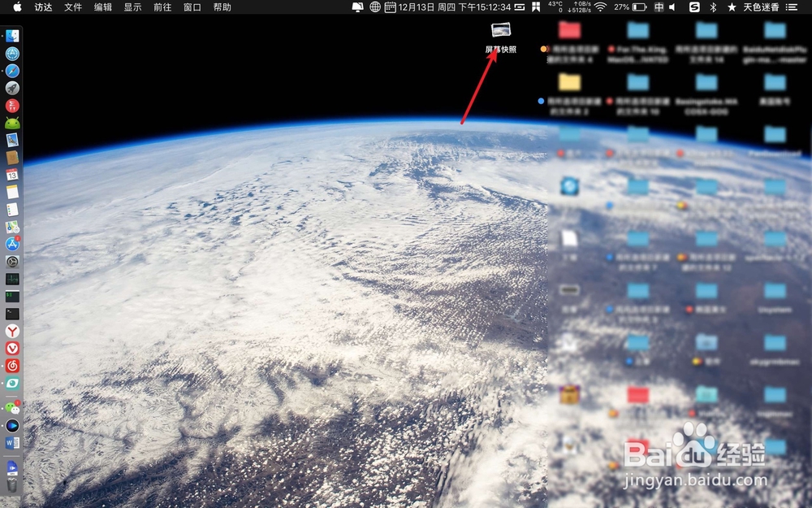This screenshot has height=508, width=812.
Task: Launch Vivaldi browser in the Dock
Action: [x=12, y=349]
